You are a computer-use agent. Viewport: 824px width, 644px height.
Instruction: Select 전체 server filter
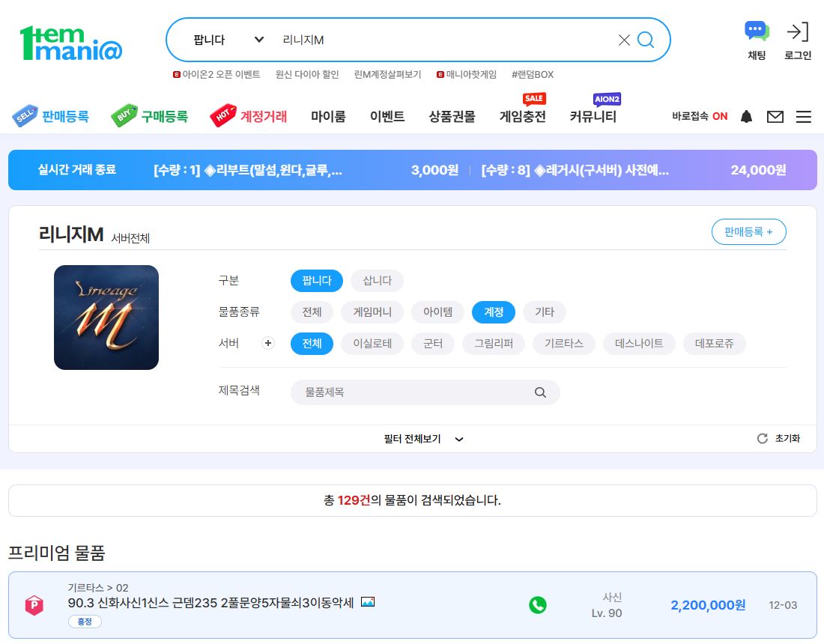tap(312, 344)
